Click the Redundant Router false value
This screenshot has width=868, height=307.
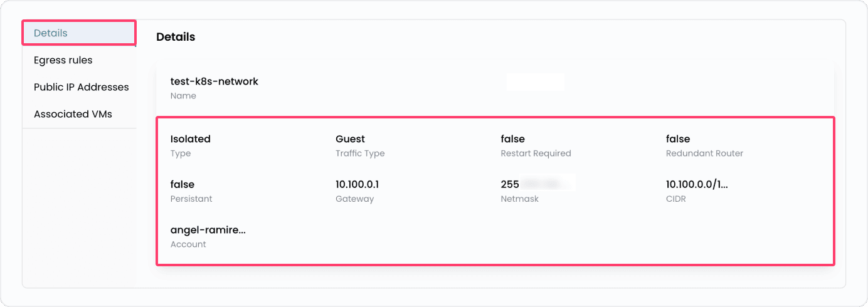(677, 139)
